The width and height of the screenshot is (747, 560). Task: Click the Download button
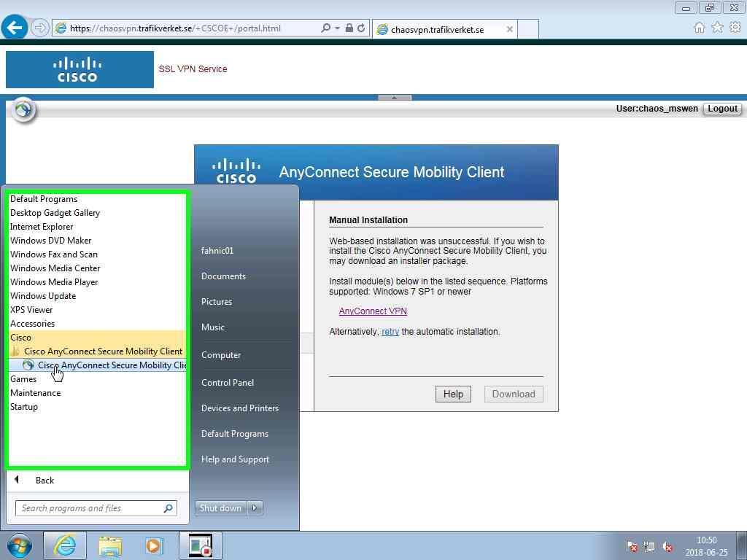coord(514,394)
